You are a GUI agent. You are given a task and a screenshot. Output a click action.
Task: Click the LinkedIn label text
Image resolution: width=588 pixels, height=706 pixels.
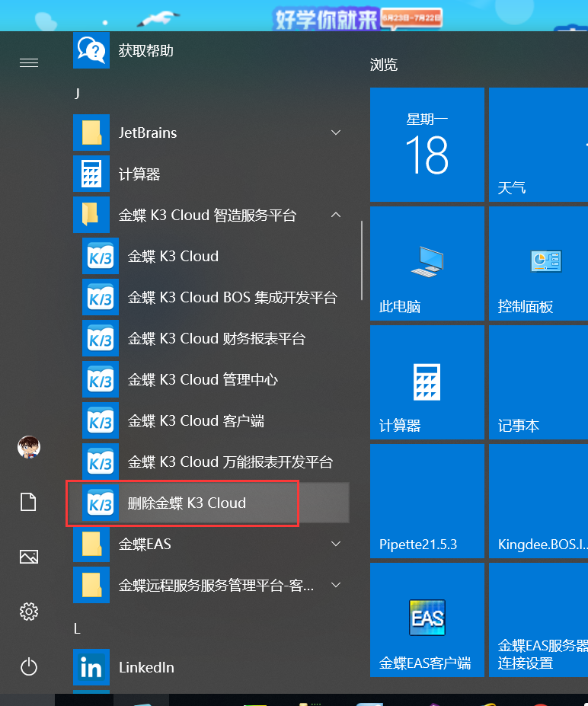click(146, 667)
